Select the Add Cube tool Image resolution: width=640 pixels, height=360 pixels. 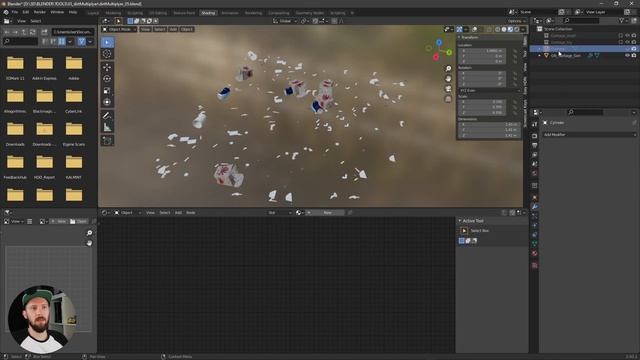click(x=107, y=141)
